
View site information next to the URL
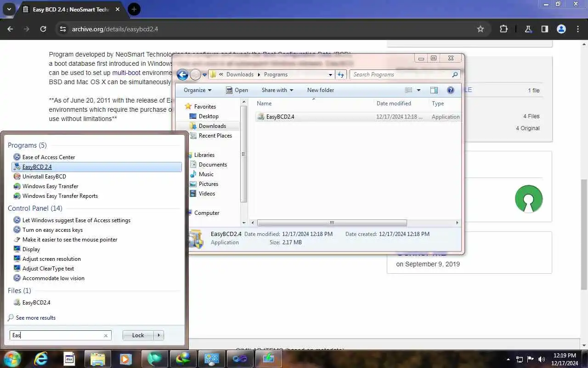pos(63,29)
